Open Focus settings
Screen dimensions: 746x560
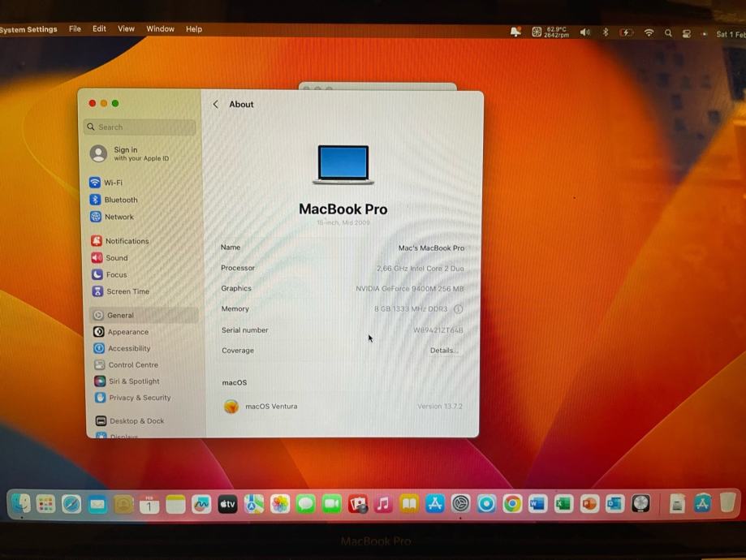110,274
